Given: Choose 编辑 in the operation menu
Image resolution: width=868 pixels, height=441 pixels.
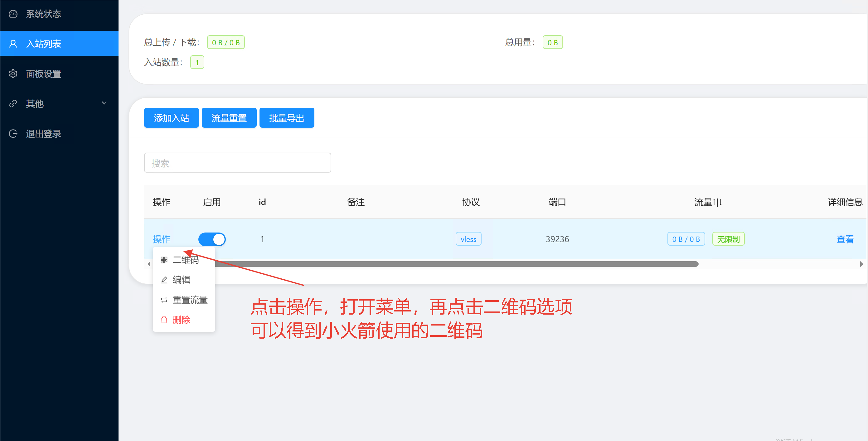Looking at the screenshot, I should (x=181, y=280).
